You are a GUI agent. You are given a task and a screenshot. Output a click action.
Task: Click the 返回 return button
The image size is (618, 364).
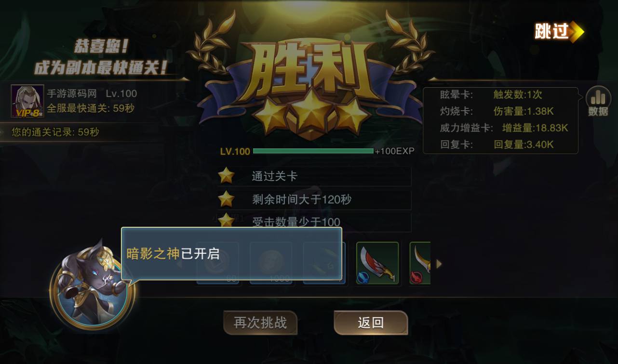tap(371, 323)
